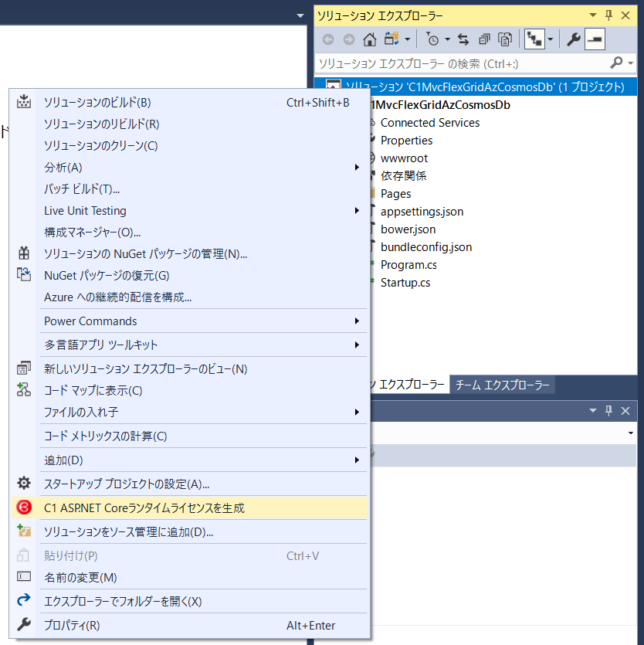The image size is (644, 645).
Task: Select Connected Services node
Action: [430, 123]
